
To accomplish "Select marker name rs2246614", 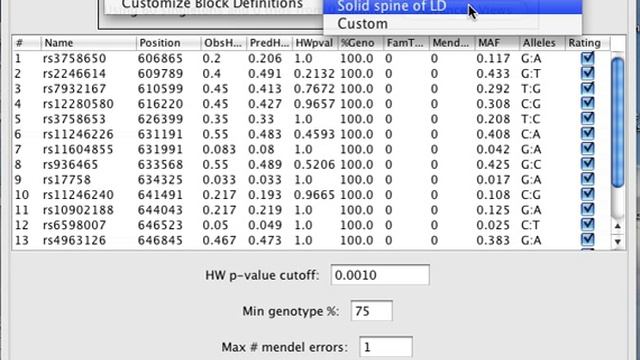I will [x=74, y=73].
